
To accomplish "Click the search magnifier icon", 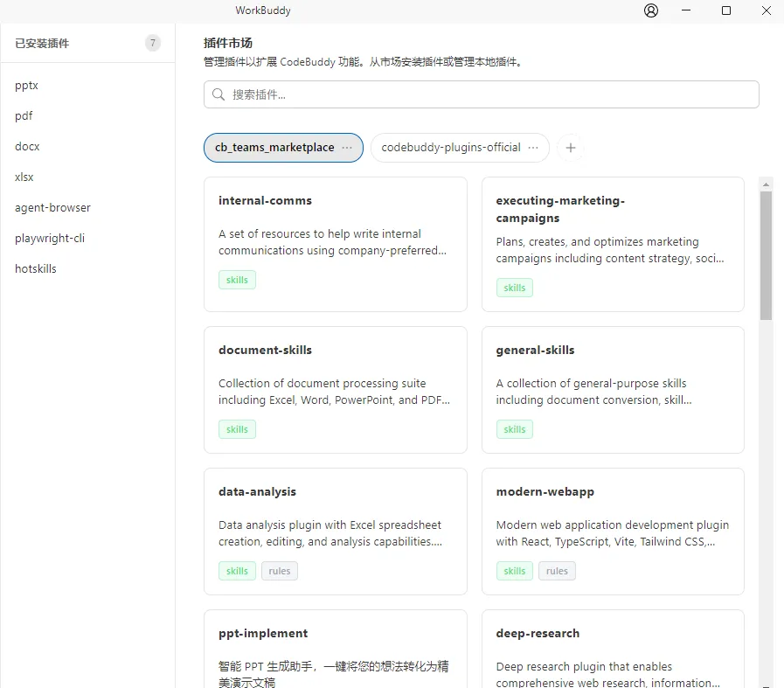I will (219, 94).
